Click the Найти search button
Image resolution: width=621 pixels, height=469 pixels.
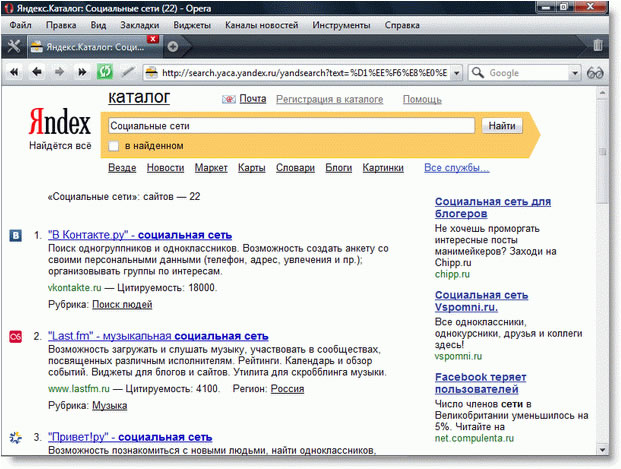(x=502, y=126)
